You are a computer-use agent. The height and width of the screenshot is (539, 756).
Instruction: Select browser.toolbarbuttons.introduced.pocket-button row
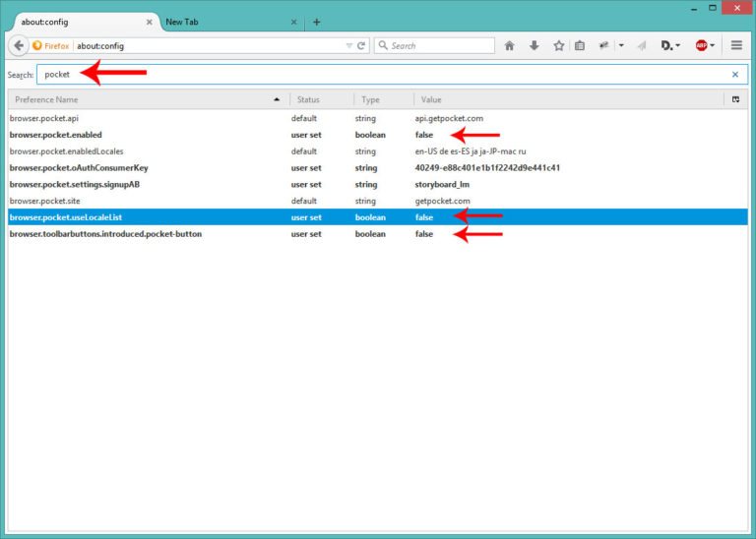click(x=378, y=234)
